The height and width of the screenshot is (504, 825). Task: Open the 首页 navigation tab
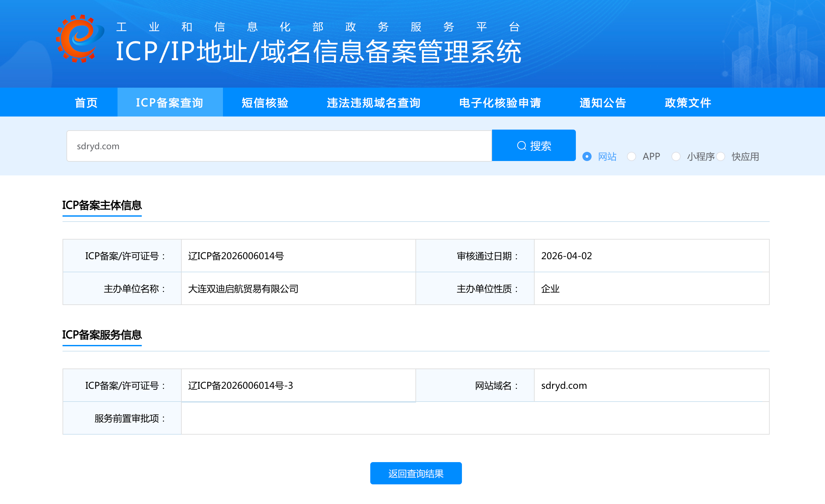[86, 102]
